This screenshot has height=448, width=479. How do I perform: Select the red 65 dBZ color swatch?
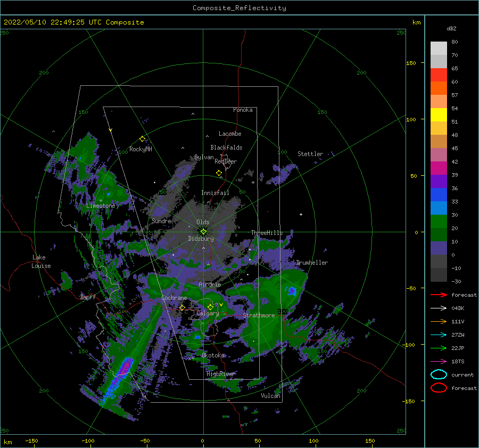coord(439,75)
